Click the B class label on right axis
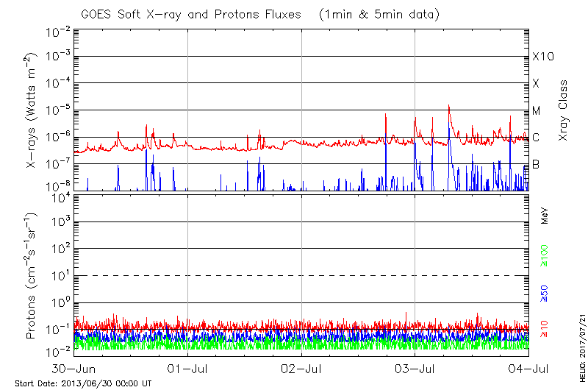Screen dimensions: 588x390 (537, 164)
